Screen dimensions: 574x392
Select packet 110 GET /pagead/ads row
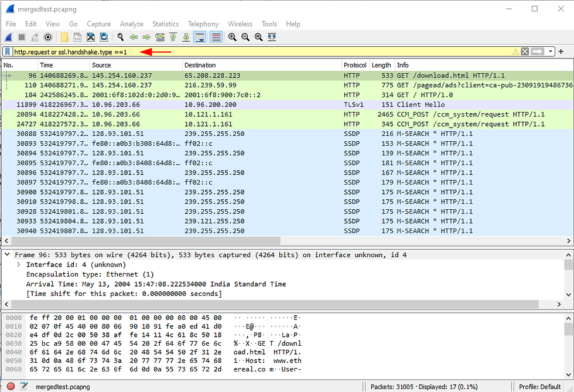288,85
